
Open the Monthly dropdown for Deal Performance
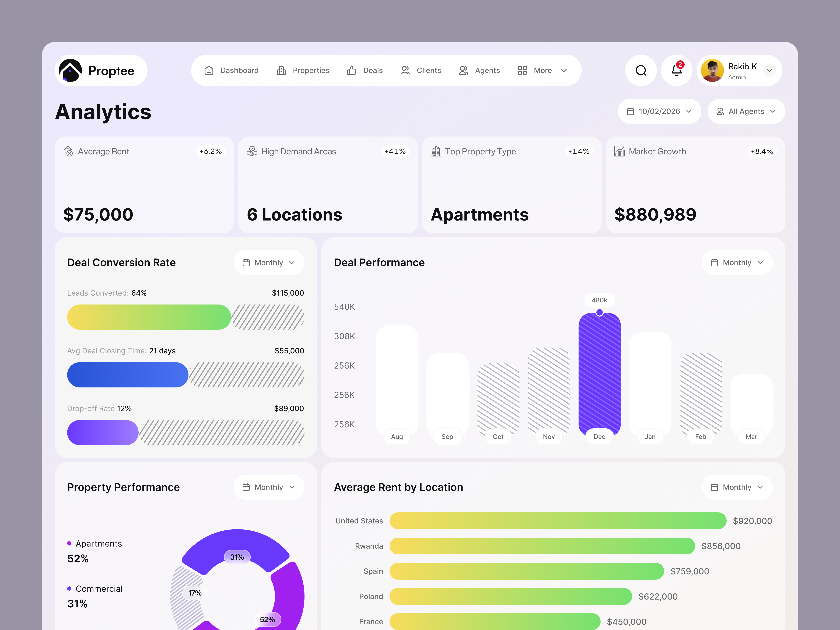[x=736, y=262]
